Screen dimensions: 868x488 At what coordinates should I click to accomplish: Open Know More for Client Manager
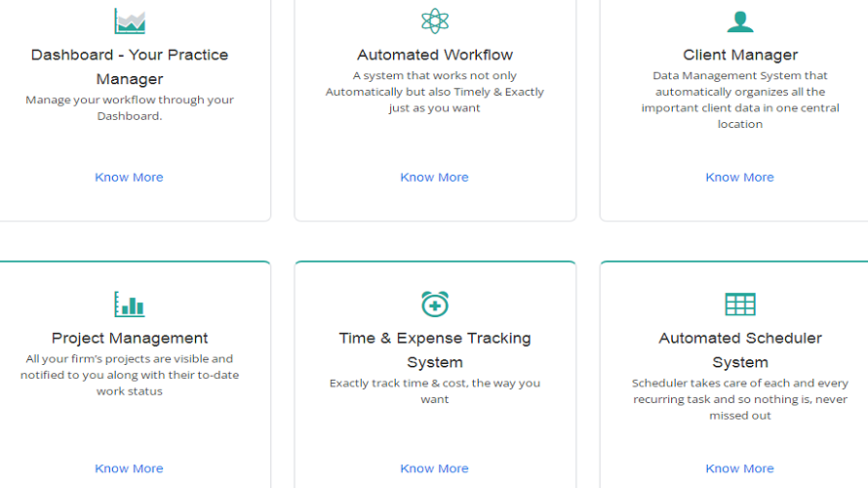coord(739,177)
